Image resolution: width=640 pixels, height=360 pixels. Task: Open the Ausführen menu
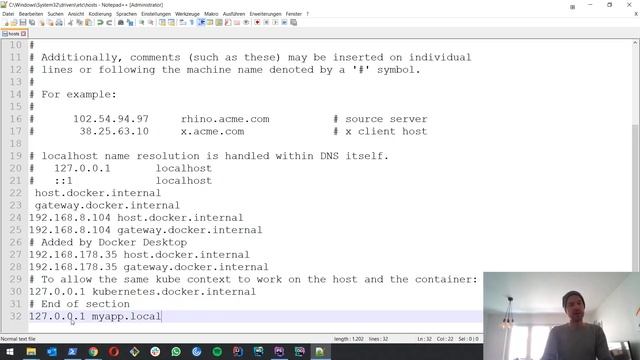click(234, 14)
